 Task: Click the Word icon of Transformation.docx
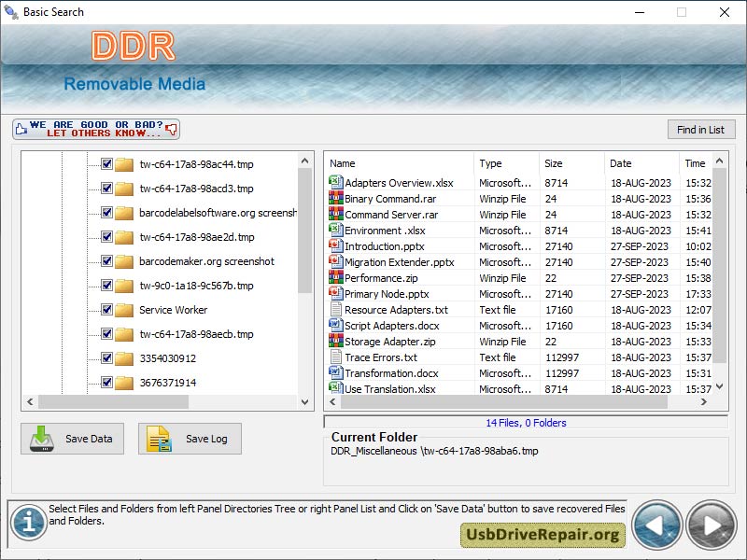(336, 372)
